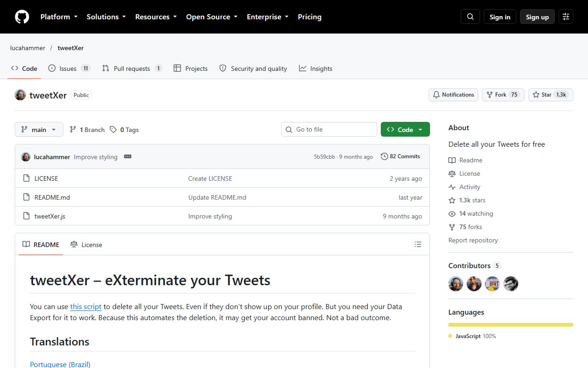Expand the Resources menu
This screenshot has width=588, height=368.
156,17
